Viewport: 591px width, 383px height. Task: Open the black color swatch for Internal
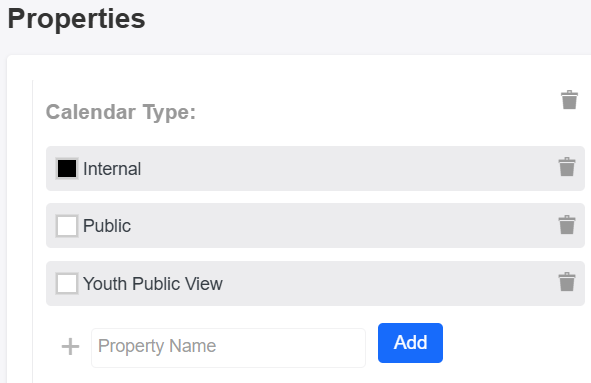pyautogui.click(x=67, y=169)
